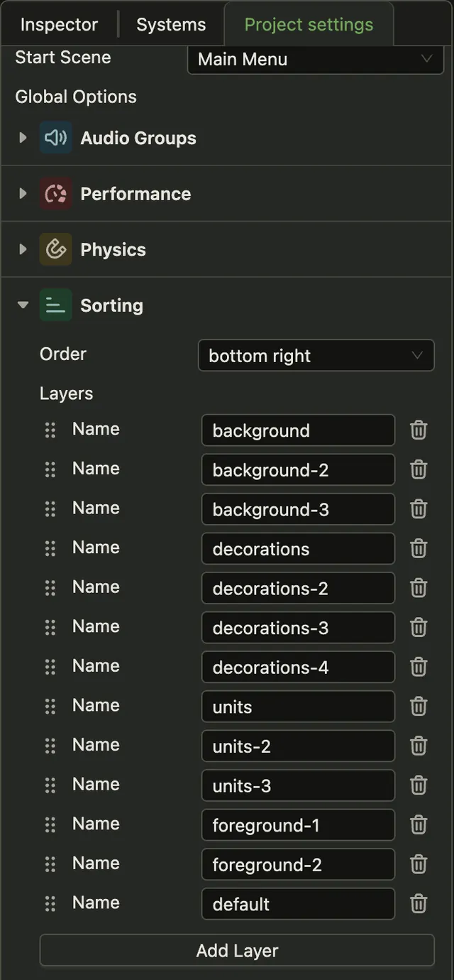Image resolution: width=454 pixels, height=980 pixels.
Task: Switch to the Systems tab
Action: 171,24
